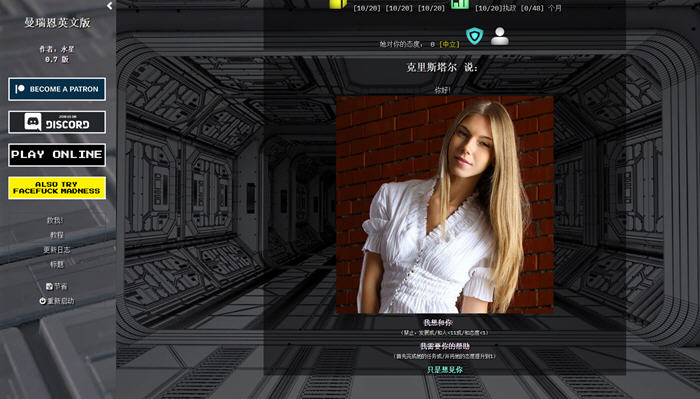Collapse the sidebar with the left arrow
700x399 pixels.
pos(109,6)
